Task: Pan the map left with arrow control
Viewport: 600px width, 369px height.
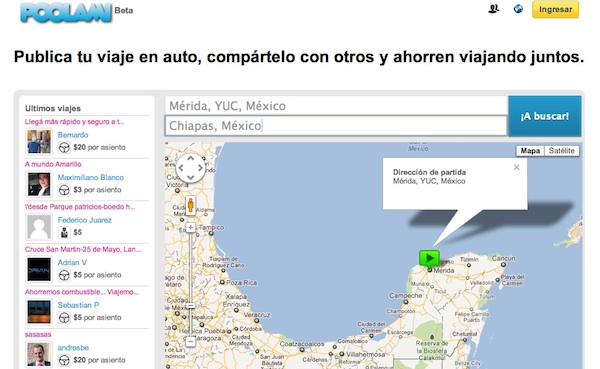Action: 181,168
